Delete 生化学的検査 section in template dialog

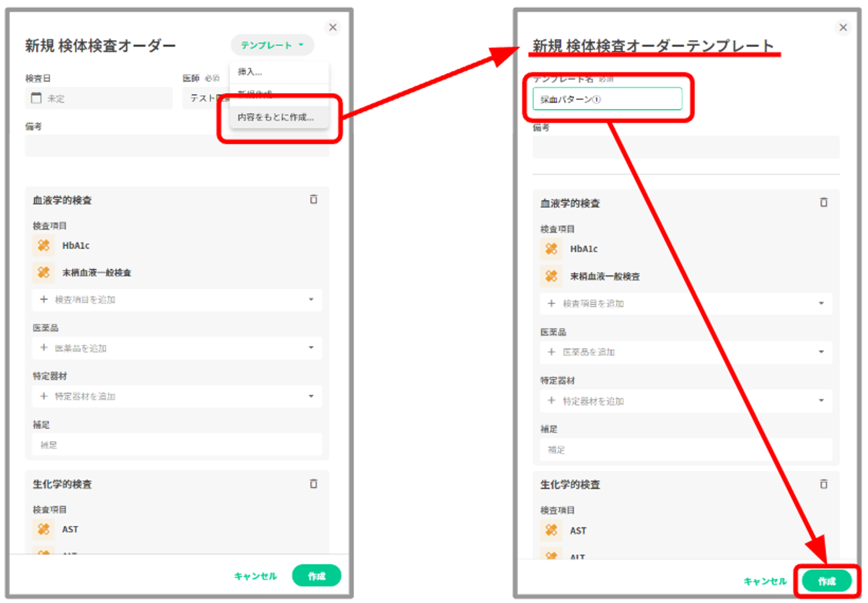(x=823, y=484)
